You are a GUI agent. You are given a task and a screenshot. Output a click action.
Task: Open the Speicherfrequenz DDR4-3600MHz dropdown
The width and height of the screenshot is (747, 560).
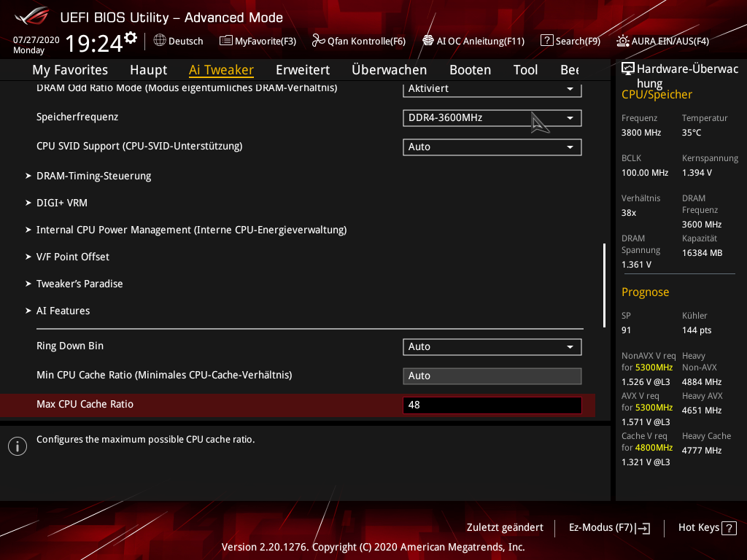(x=492, y=118)
